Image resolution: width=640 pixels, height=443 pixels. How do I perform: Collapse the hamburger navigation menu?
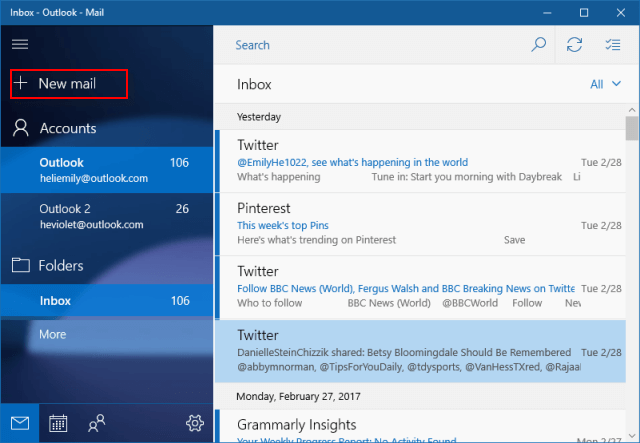click(20, 44)
